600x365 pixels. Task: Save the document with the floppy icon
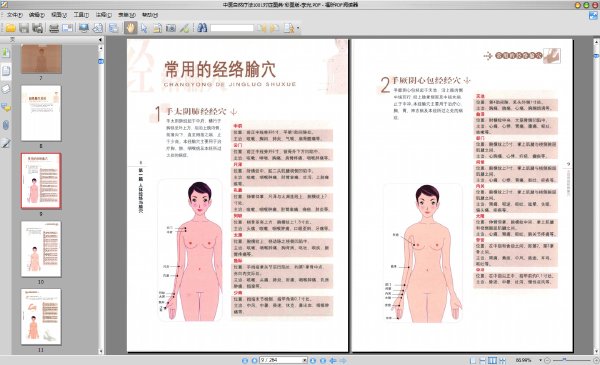(x=24, y=28)
